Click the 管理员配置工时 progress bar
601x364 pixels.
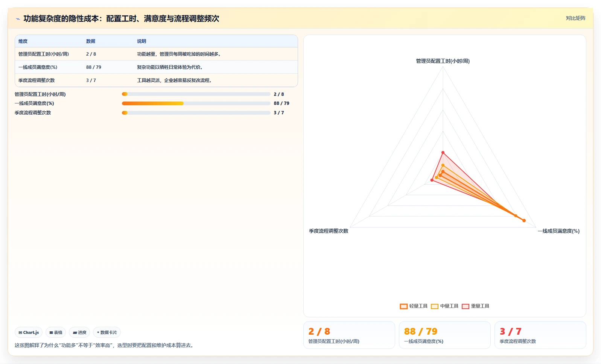click(x=196, y=94)
